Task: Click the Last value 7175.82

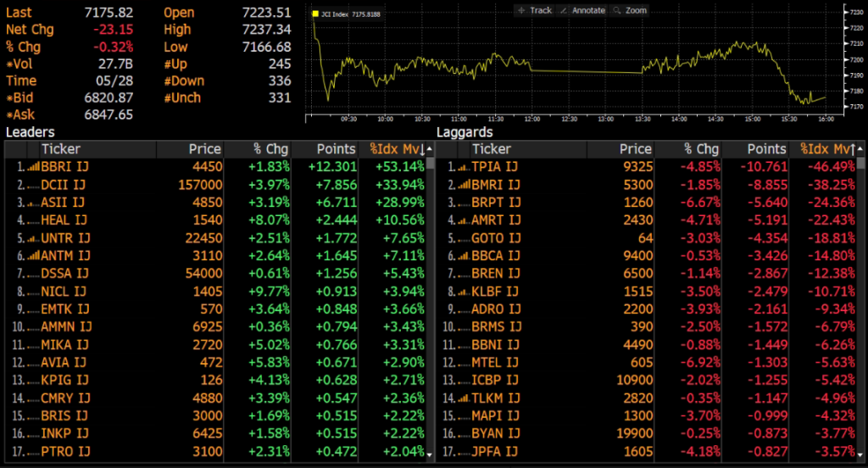Action: tap(108, 12)
